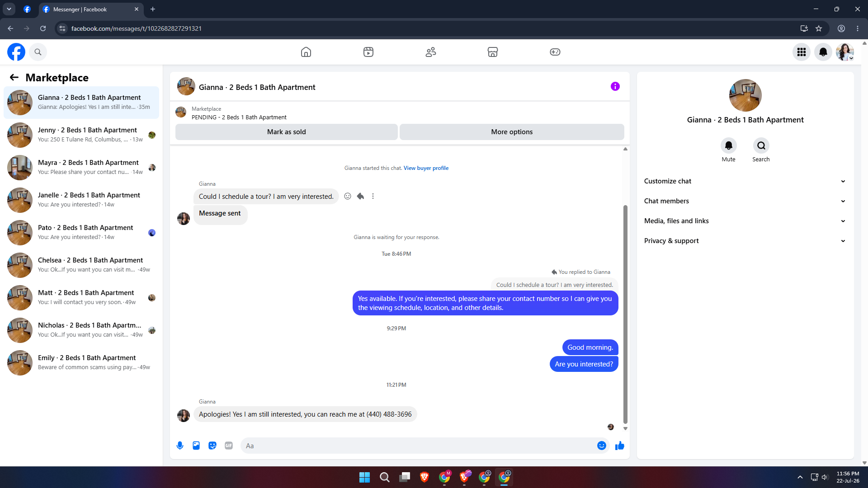This screenshot has width=868, height=488.
Task: Click Gianna's large listing photo in right panel
Action: [x=745, y=95]
